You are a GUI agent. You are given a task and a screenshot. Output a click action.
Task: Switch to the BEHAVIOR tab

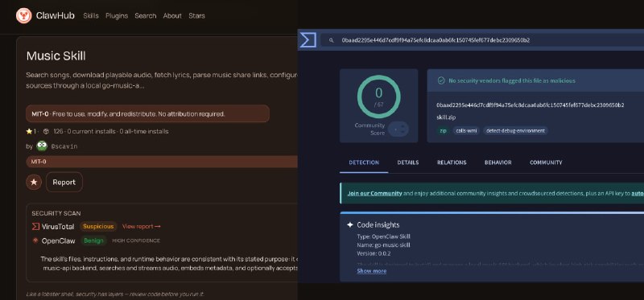tap(497, 162)
